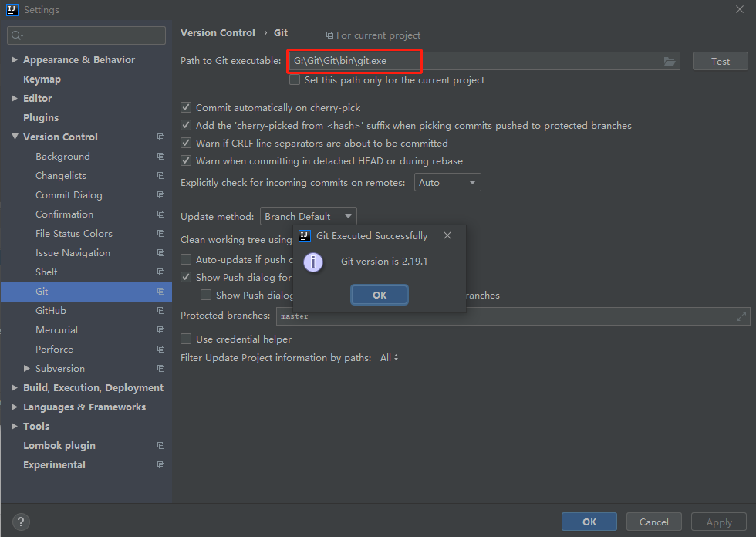
Task: Click the folder browse icon in Git path field
Action: click(x=670, y=61)
